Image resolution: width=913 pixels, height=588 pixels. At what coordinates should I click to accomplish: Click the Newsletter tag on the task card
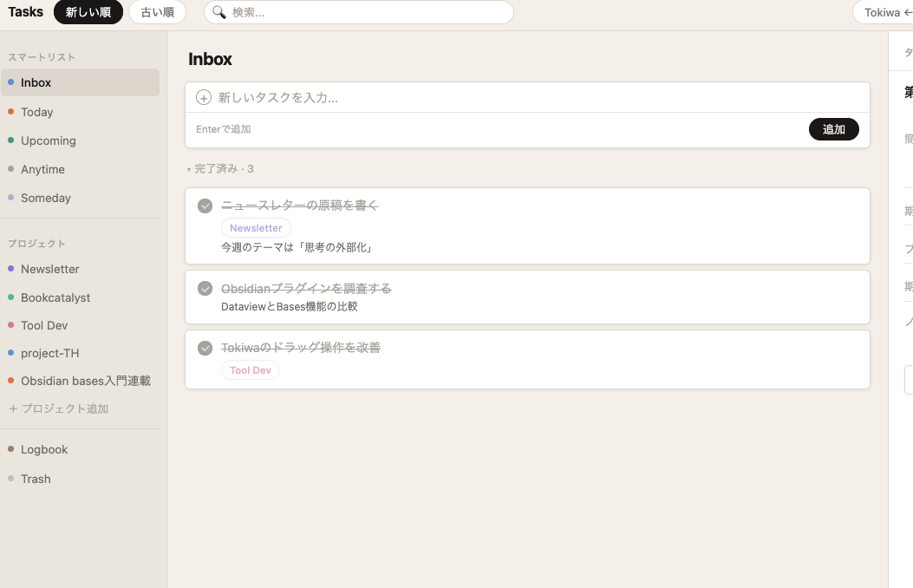click(256, 228)
